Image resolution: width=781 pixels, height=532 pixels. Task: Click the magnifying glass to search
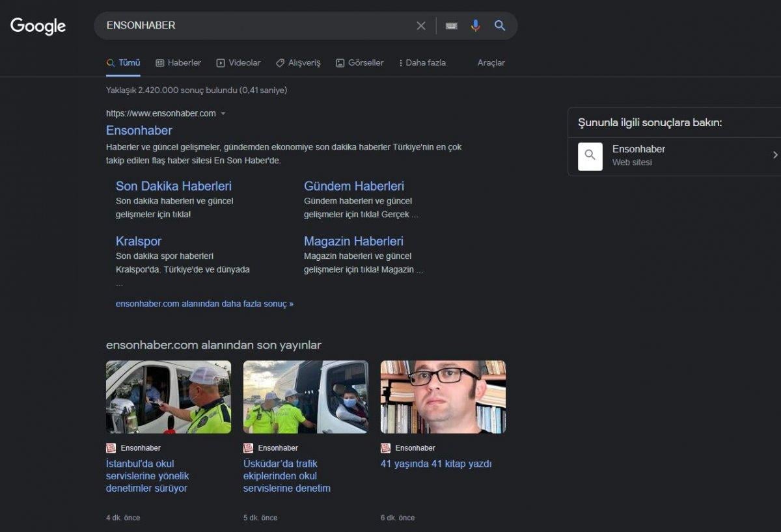[500, 25]
